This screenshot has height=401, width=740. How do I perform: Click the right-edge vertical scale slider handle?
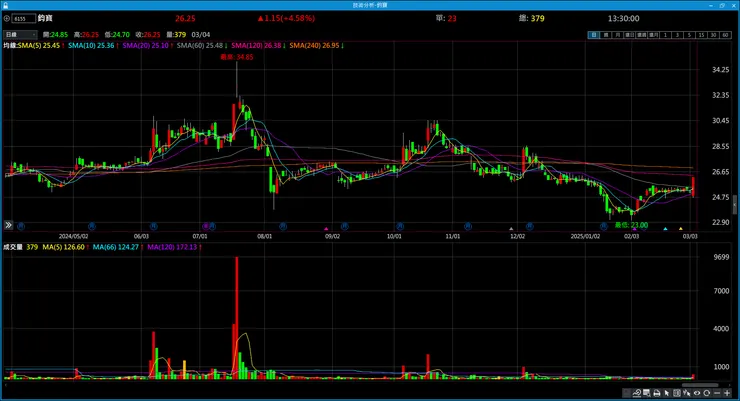click(x=734, y=205)
